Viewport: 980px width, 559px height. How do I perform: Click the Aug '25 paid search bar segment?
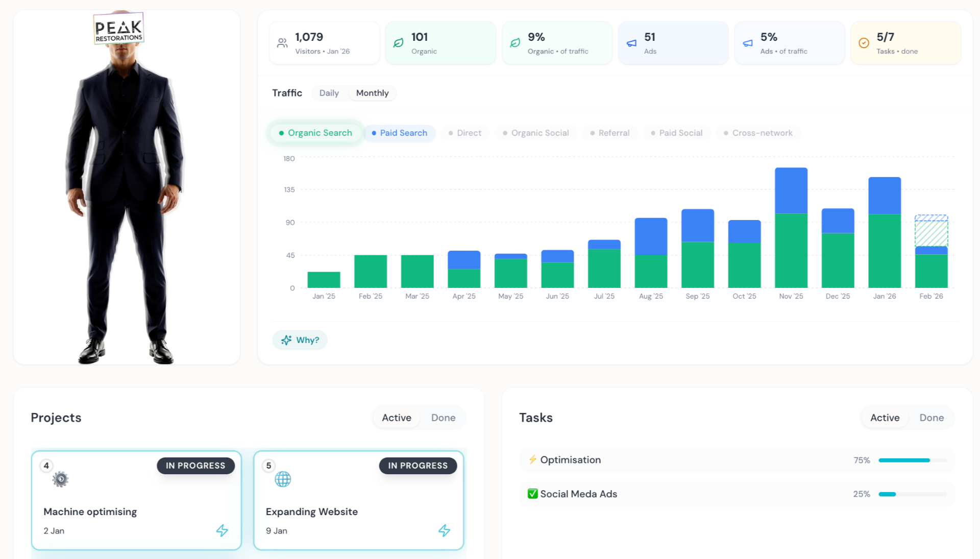pos(651,236)
